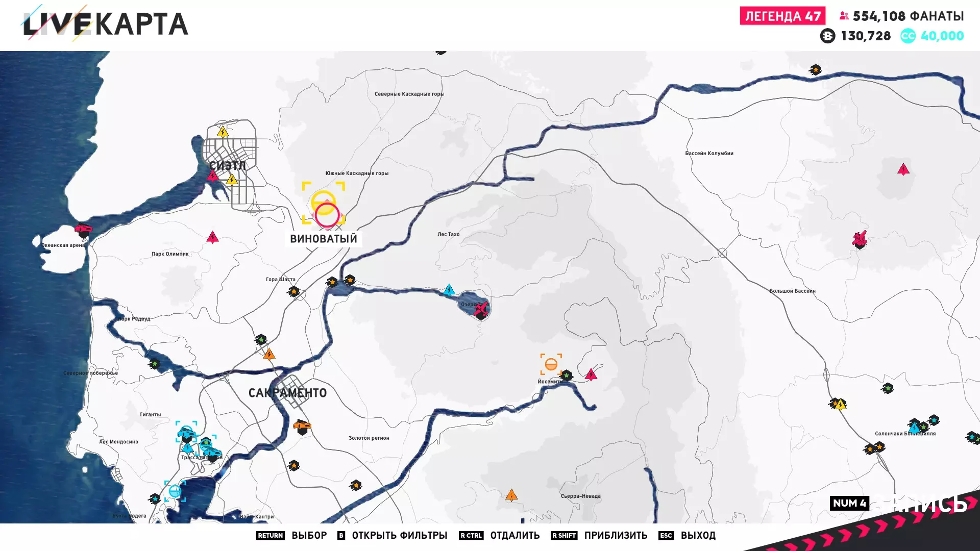The height and width of the screenshot is (551, 980).
Task: Click the red plane marker on Озеро
Action: click(x=481, y=309)
